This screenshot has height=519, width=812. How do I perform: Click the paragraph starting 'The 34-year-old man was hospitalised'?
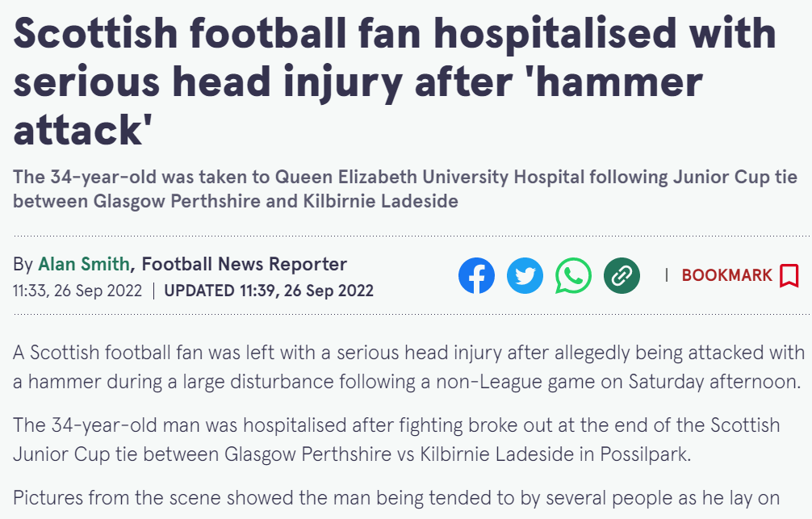396,439
